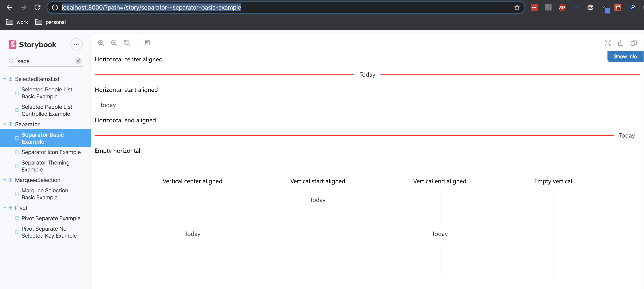The image size is (644, 289).
Task: Click the Storybook logo in the sidebar
Action: pyautogui.click(x=32, y=44)
